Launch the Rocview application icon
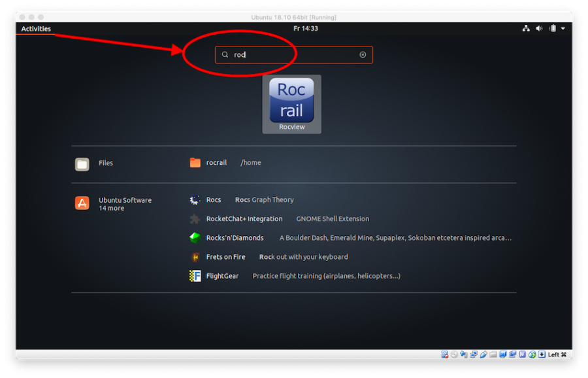 pyautogui.click(x=291, y=102)
